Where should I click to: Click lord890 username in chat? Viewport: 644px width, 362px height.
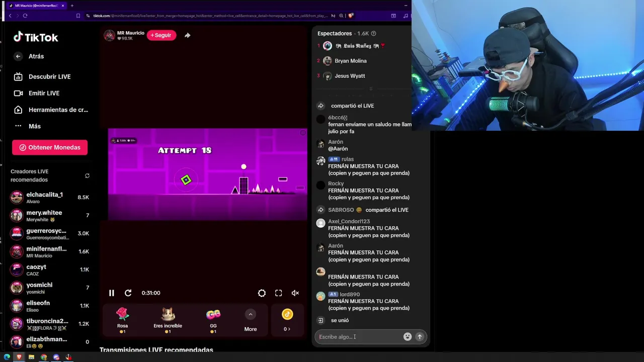(350, 294)
